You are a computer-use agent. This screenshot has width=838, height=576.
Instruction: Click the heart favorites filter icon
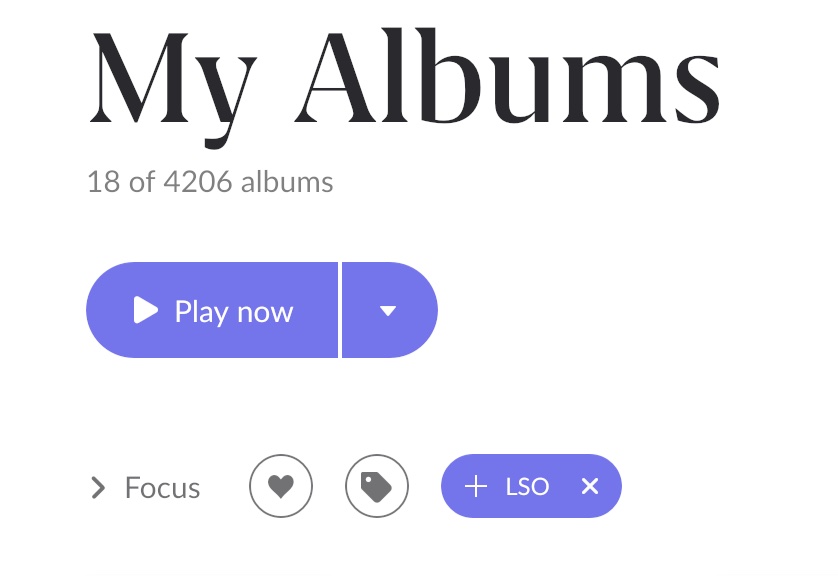click(281, 486)
